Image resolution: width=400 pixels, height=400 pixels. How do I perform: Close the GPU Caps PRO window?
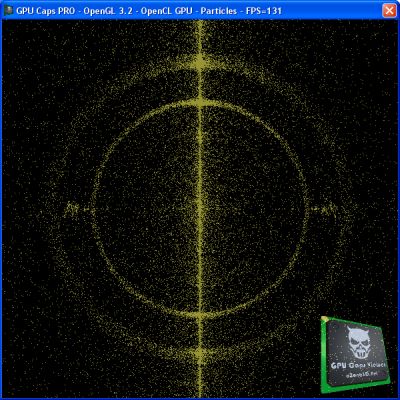389,11
